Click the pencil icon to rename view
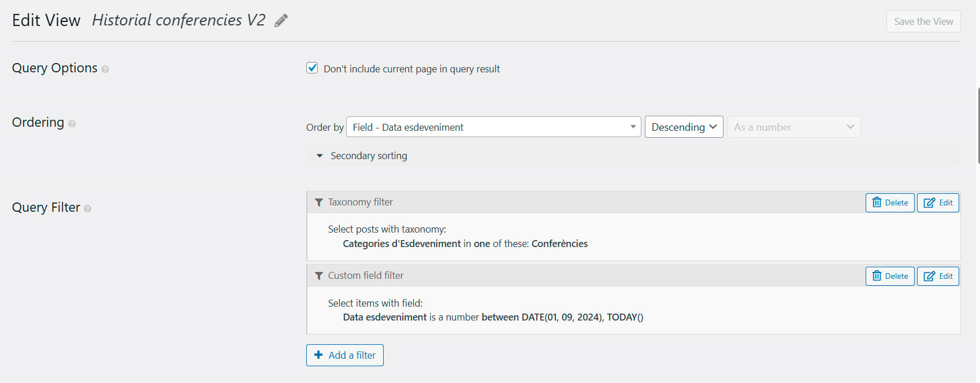 click(x=281, y=21)
